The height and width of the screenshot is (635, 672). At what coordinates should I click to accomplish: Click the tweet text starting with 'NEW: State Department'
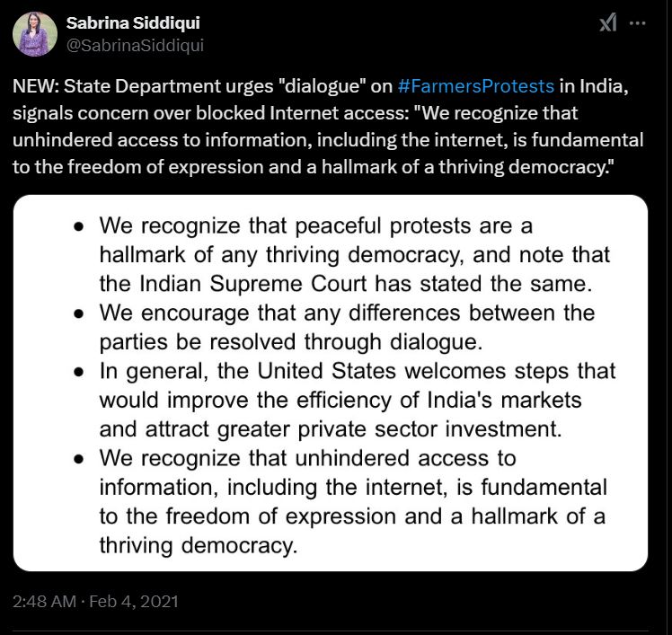click(x=328, y=127)
